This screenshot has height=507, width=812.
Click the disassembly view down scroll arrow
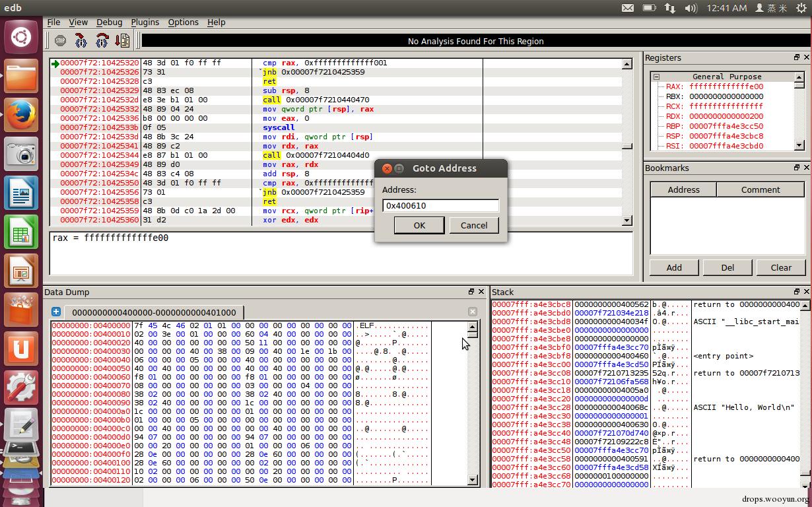626,220
